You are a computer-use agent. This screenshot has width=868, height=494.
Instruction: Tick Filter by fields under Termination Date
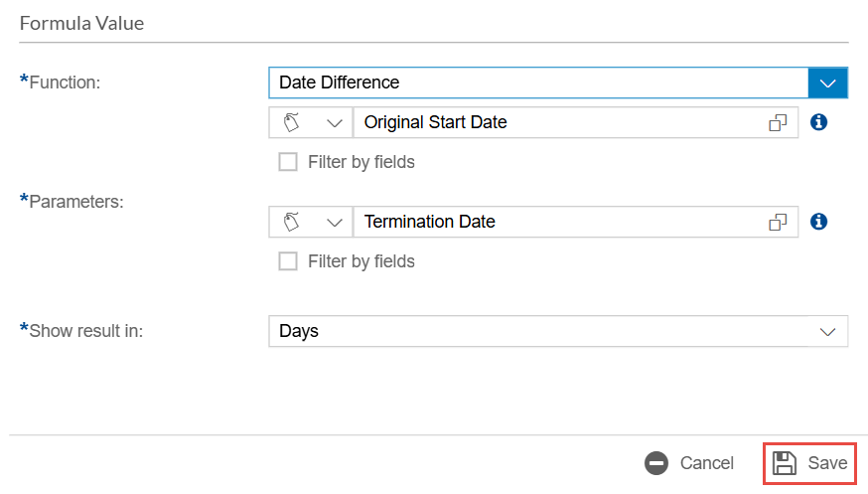pyautogui.click(x=288, y=261)
